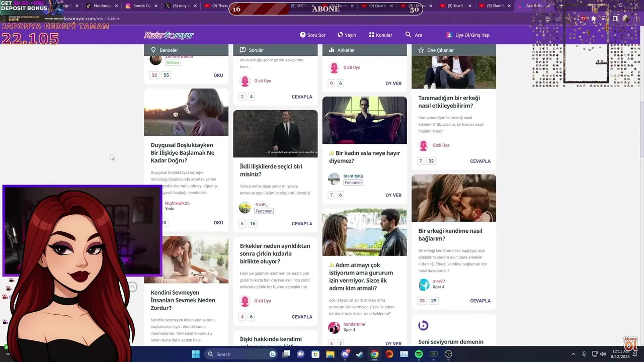Open the mrv97 username link
This screenshot has width=644, height=362.
pos(439,282)
